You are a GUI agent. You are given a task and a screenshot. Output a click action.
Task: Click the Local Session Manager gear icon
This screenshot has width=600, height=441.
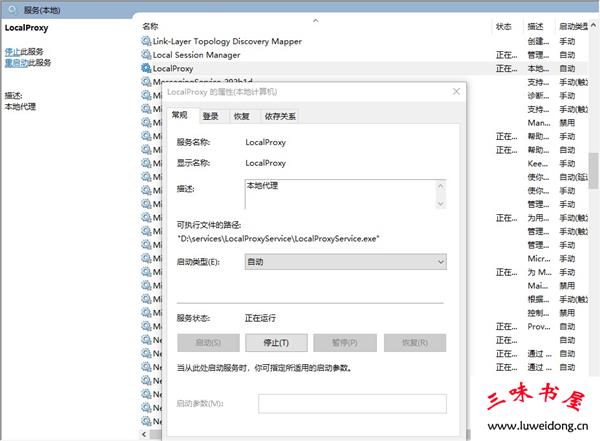(x=146, y=55)
